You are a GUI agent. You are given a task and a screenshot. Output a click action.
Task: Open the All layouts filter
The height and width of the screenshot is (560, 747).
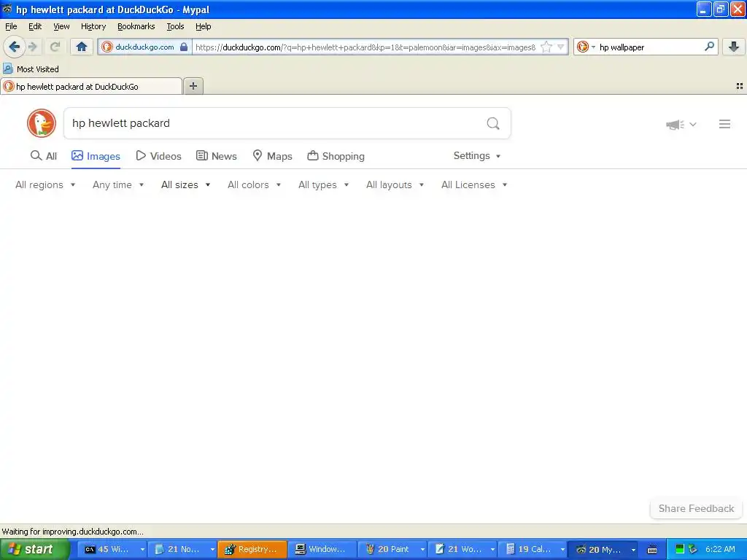[x=395, y=184]
